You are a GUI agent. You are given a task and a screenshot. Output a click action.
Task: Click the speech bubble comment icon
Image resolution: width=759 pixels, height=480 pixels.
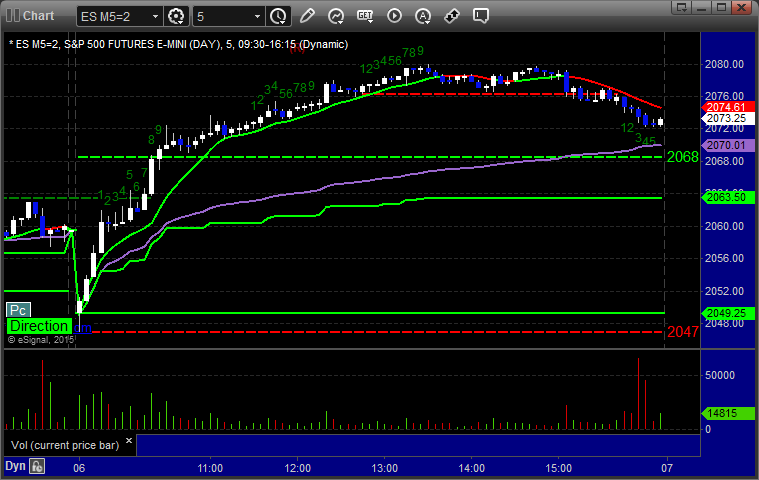[481, 16]
